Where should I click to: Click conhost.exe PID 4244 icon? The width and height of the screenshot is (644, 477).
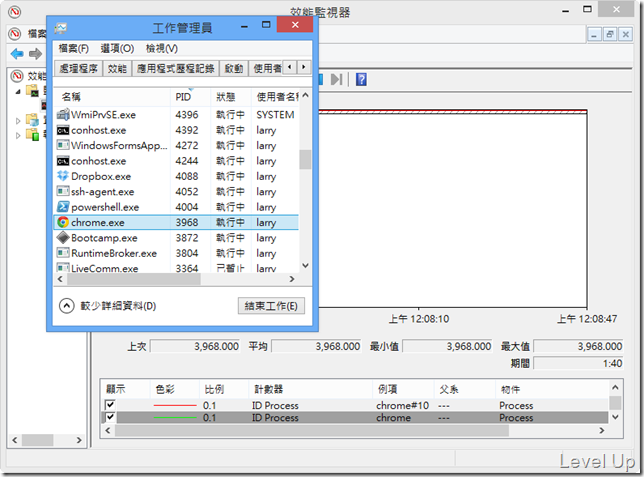(62, 161)
